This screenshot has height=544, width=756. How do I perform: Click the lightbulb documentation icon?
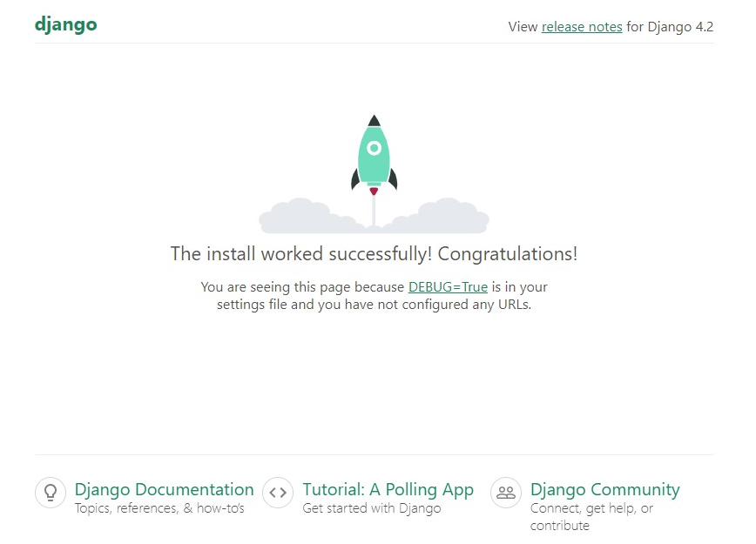click(51, 493)
